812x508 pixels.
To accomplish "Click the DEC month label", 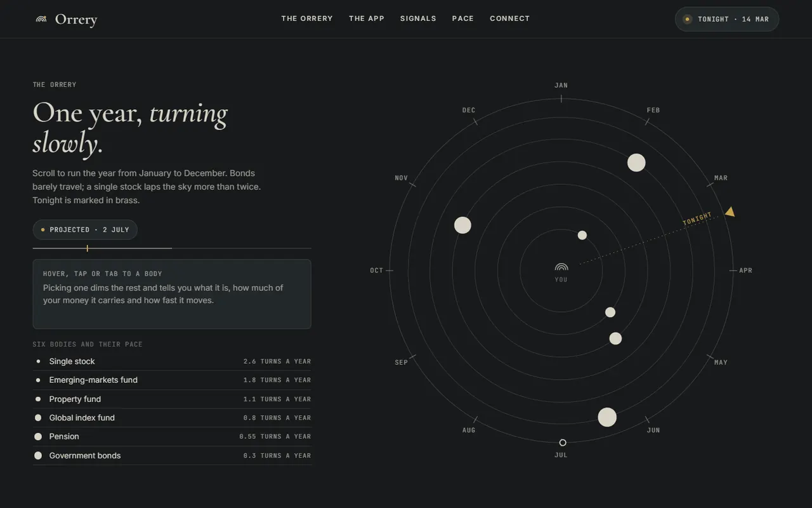I will pos(469,110).
